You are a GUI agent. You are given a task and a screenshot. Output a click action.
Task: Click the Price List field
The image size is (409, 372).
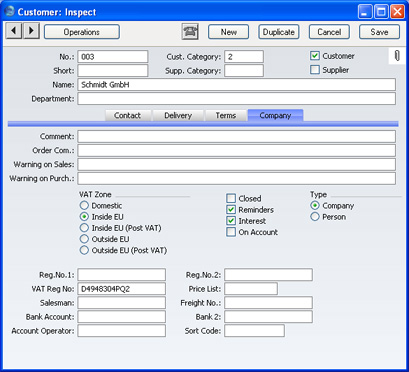251,289
